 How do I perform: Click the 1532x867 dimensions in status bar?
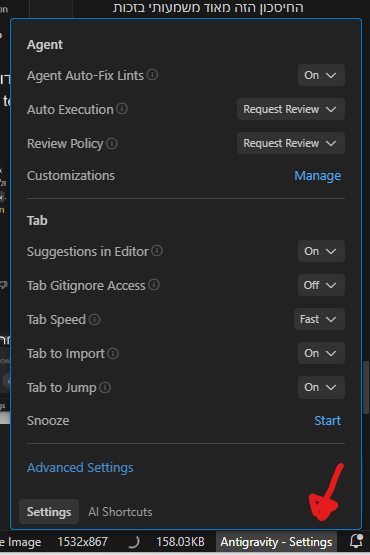82,542
